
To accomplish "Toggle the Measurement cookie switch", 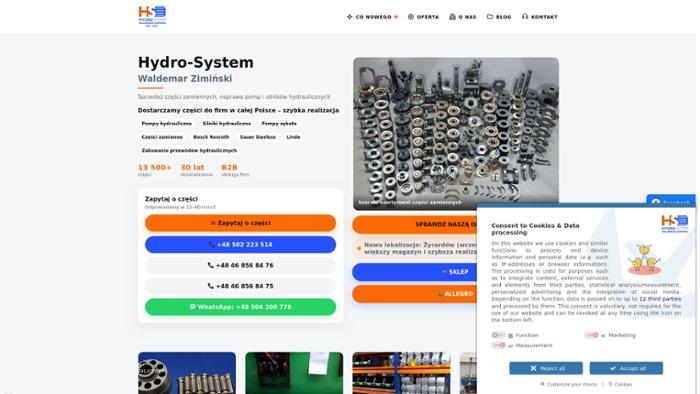I will 498,345.
